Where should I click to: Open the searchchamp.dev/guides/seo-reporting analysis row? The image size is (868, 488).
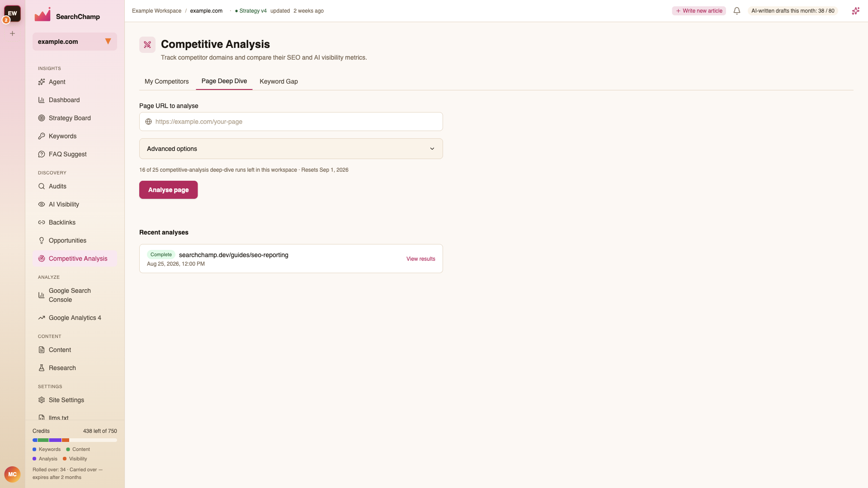tap(291, 258)
